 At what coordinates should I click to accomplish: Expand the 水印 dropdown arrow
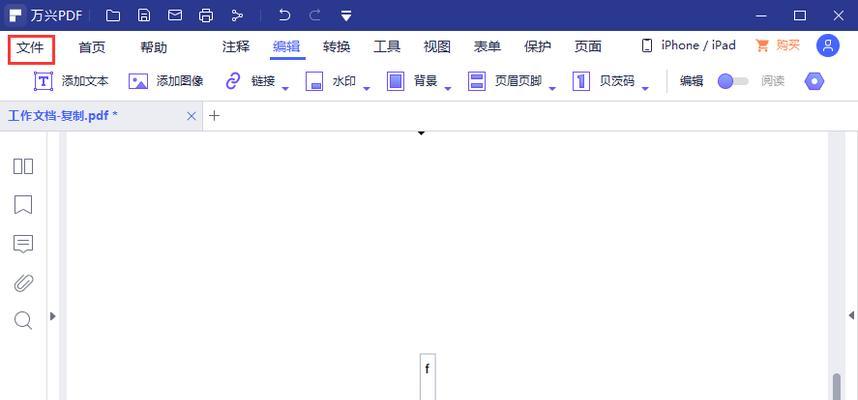point(367,88)
